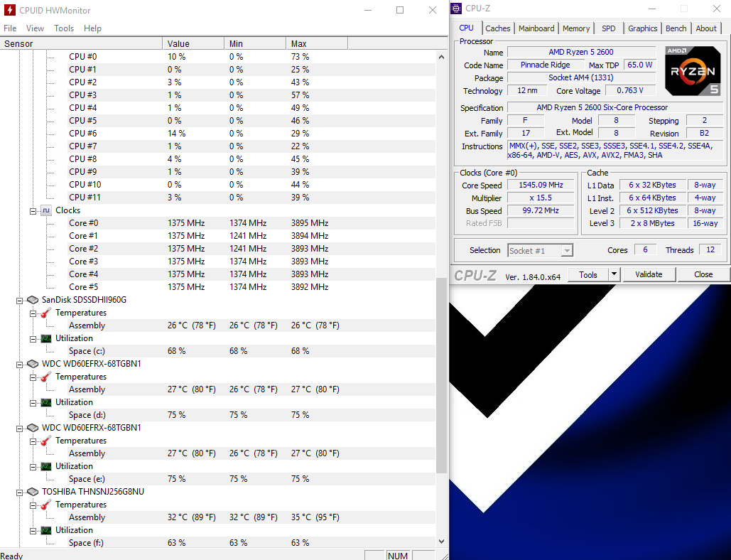Click the thermometer icon under SanDisk drive
731x560 pixels.
click(45, 313)
